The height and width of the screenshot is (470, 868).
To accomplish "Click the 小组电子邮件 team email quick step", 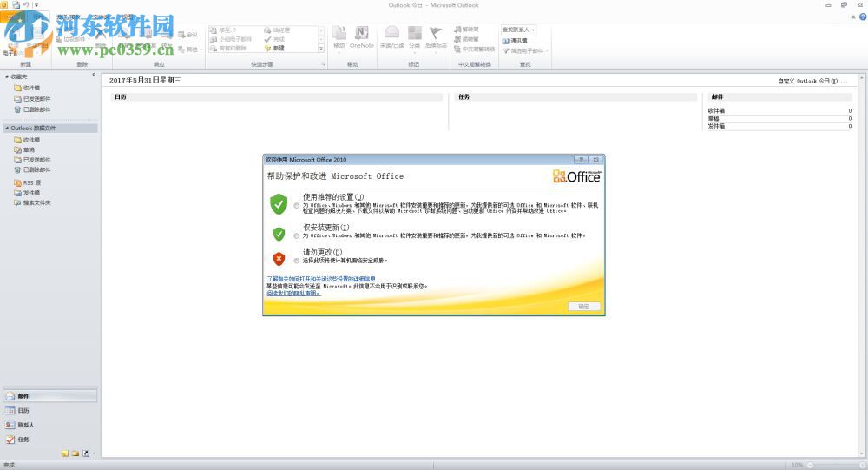I will [231, 39].
